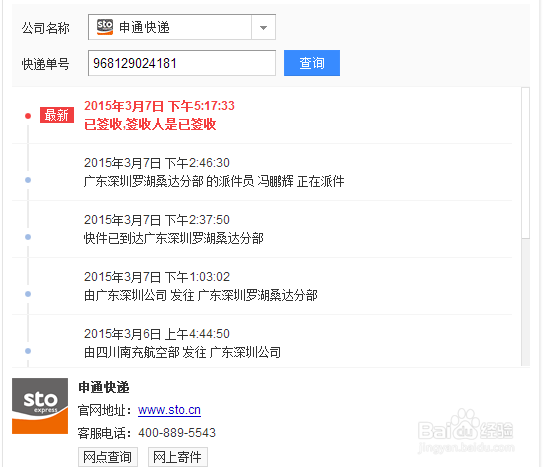Viewport: 546px width, 467px height.
Task: Click the text 已签收,签收人是已签收
Action: point(150,124)
